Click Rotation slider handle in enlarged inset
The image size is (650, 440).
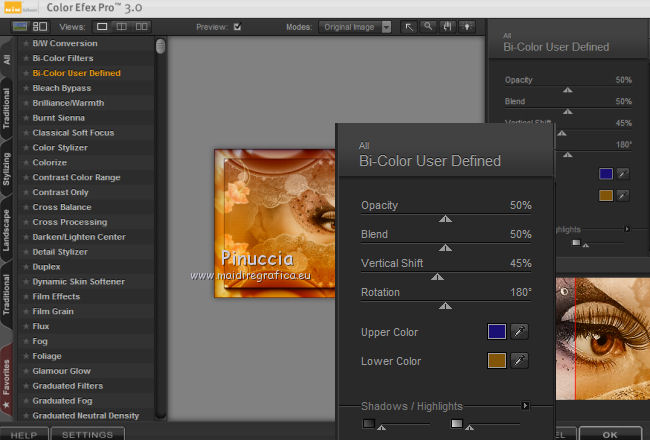point(445,306)
